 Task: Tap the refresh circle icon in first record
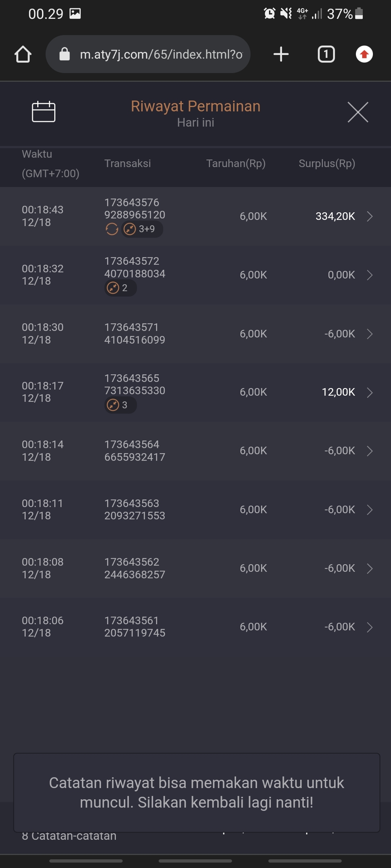pyautogui.click(x=112, y=229)
